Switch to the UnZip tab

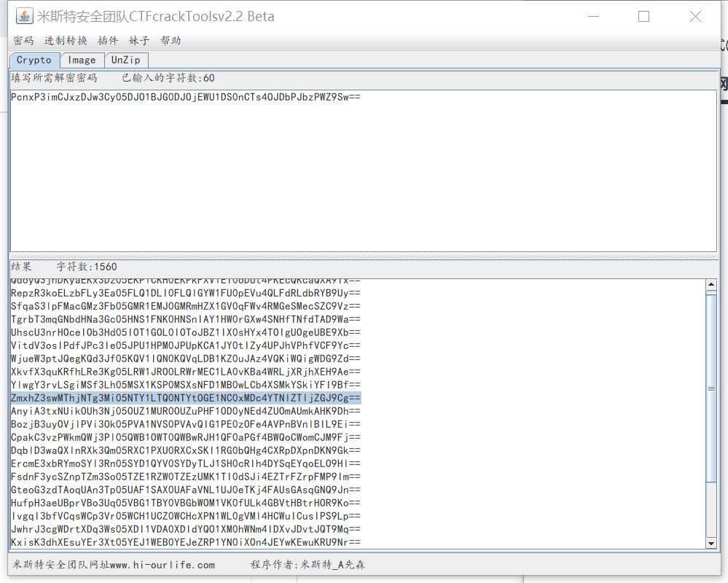click(x=125, y=60)
